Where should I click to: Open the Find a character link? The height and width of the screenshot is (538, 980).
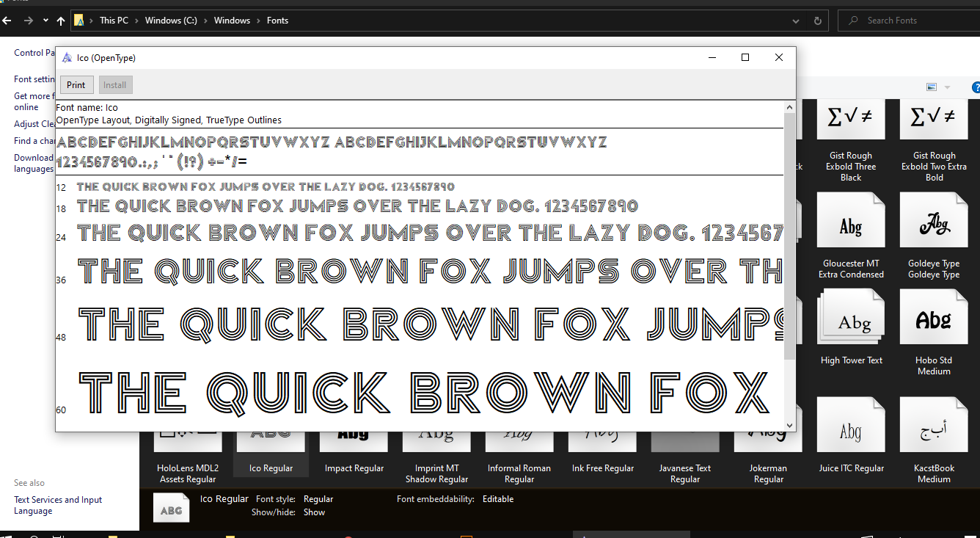(34, 141)
